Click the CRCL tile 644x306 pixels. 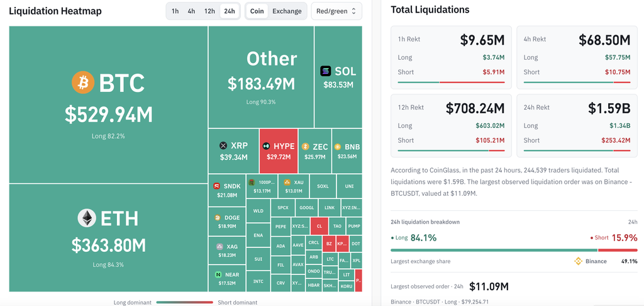314,244
